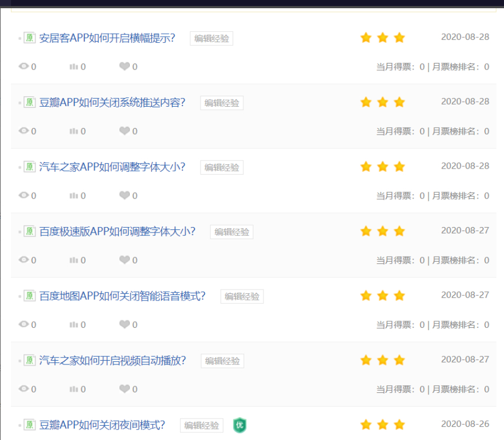
Task: Click date 2020-08-26 of 豆瓣APP夜间模式 article
Action: pos(465,424)
